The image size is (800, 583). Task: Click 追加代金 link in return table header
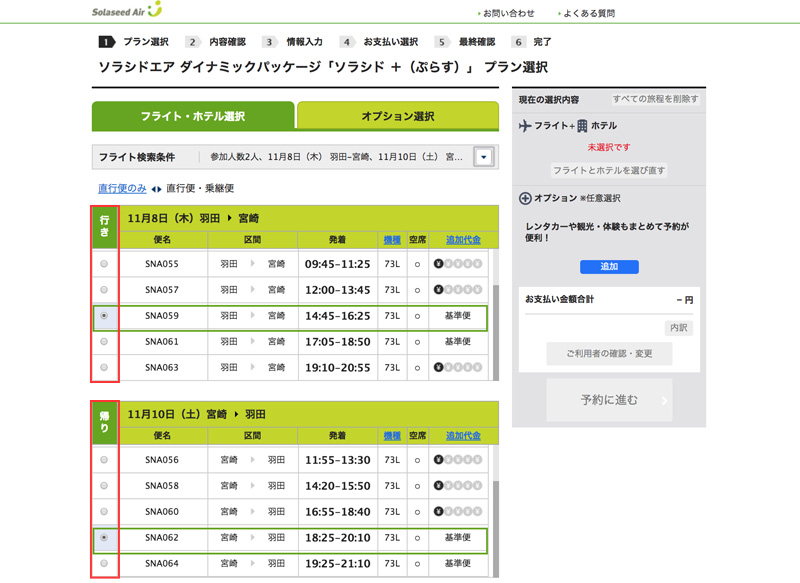click(463, 436)
